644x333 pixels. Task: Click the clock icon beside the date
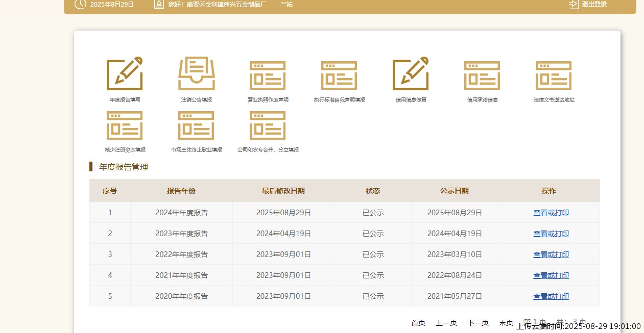click(x=80, y=4)
